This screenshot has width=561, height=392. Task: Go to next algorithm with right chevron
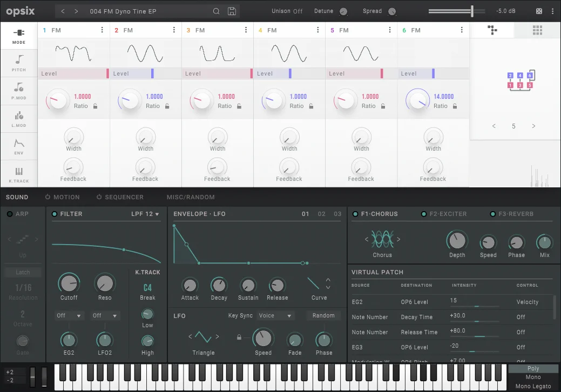pos(533,126)
